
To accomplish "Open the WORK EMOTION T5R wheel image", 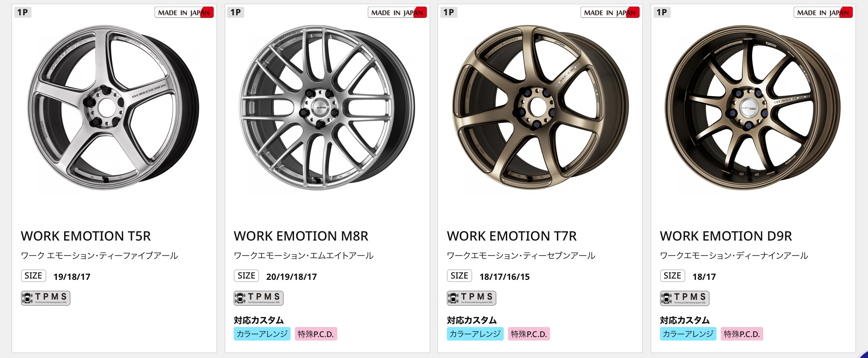I will [114, 107].
